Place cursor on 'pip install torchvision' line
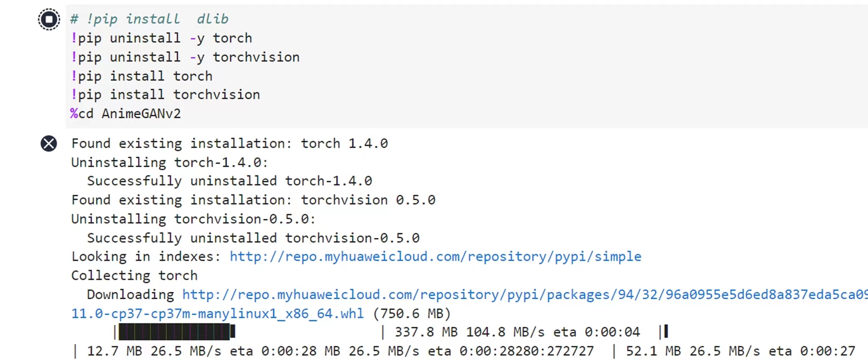This screenshot has width=868, height=360. (165, 95)
